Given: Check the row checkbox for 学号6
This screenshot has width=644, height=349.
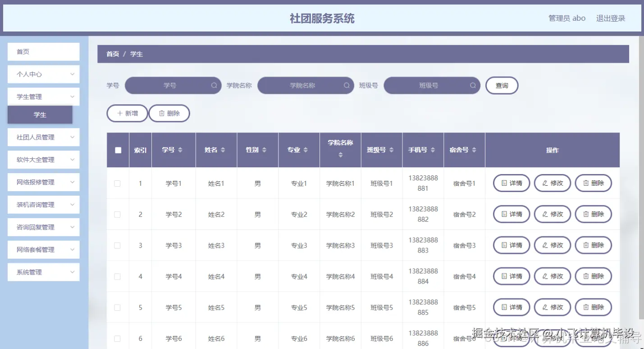Looking at the screenshot, I should tap(118, 339).
